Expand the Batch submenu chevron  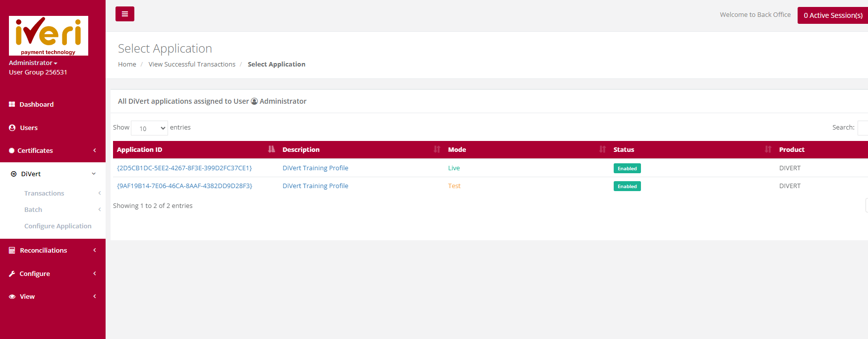pyautogui.click(x=100, y=209)
